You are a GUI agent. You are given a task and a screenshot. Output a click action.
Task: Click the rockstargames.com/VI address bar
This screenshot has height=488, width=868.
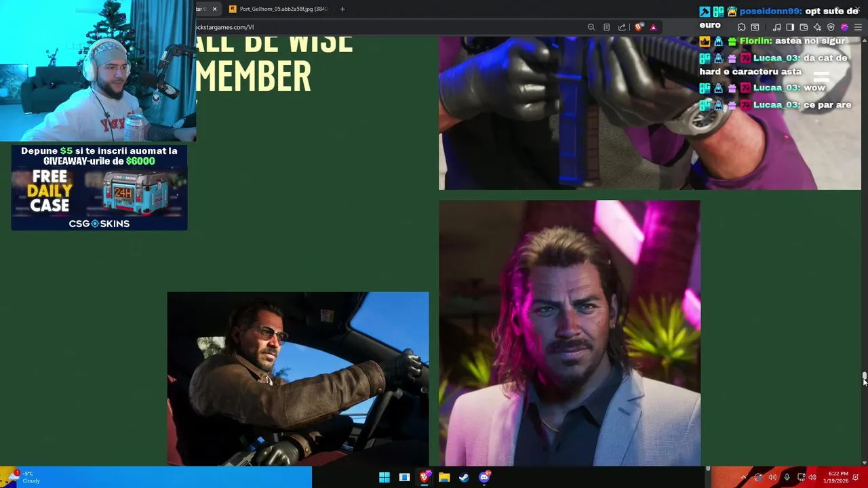(387, 27)
